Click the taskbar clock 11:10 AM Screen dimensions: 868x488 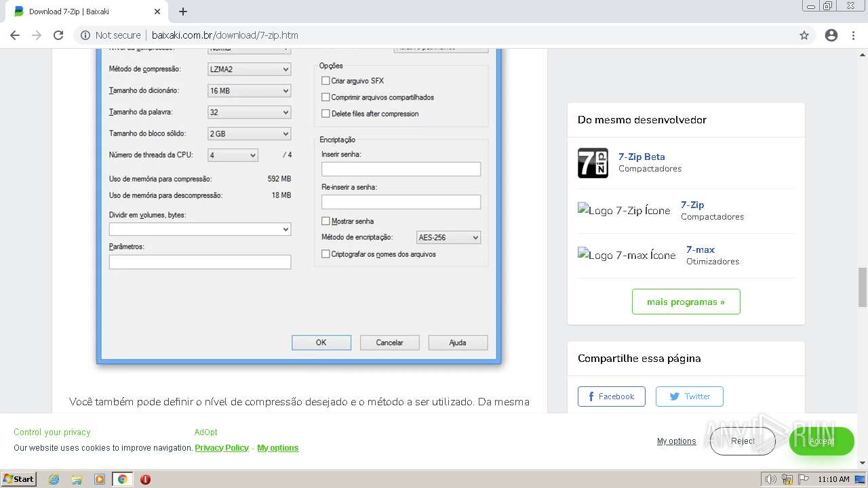[x=833, y=479]
